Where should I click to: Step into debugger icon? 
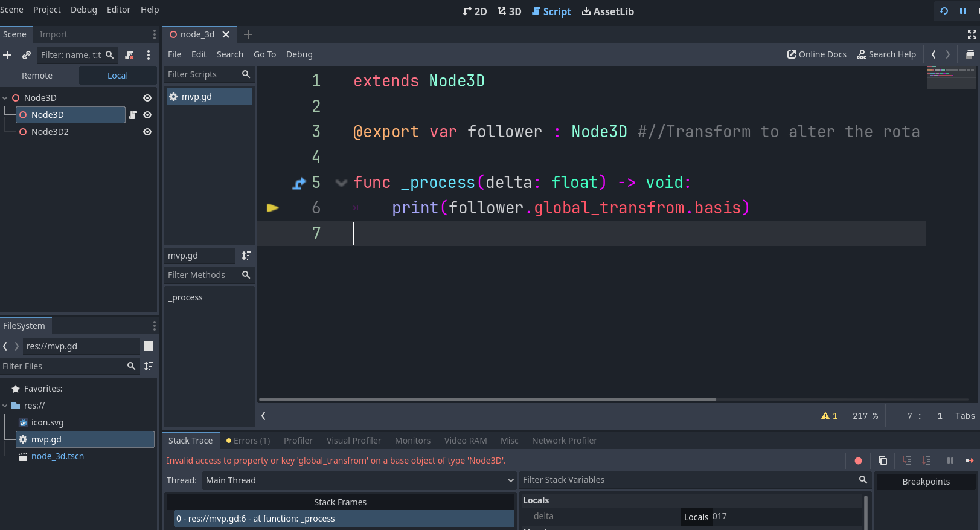[x=907, y=461]
